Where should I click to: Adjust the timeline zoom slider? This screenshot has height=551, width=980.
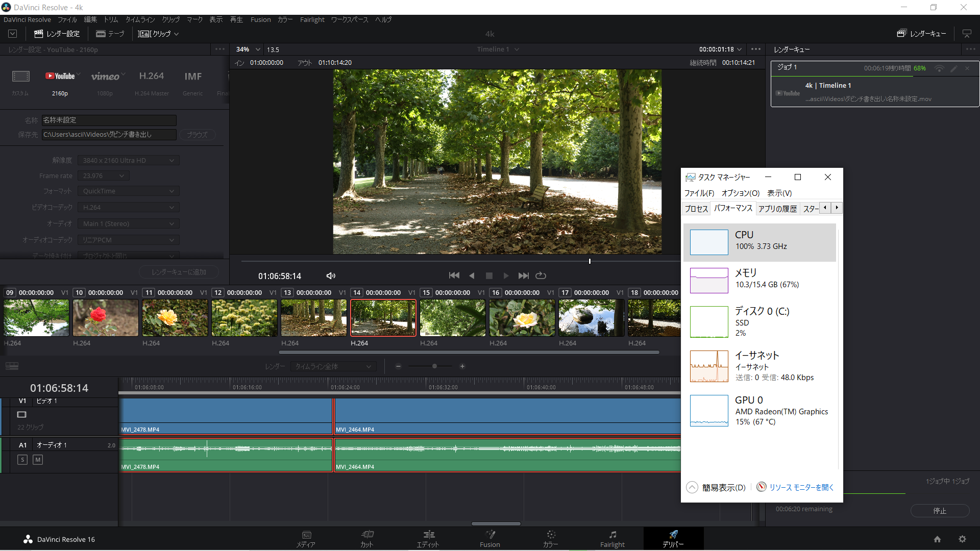pos(434,366)
